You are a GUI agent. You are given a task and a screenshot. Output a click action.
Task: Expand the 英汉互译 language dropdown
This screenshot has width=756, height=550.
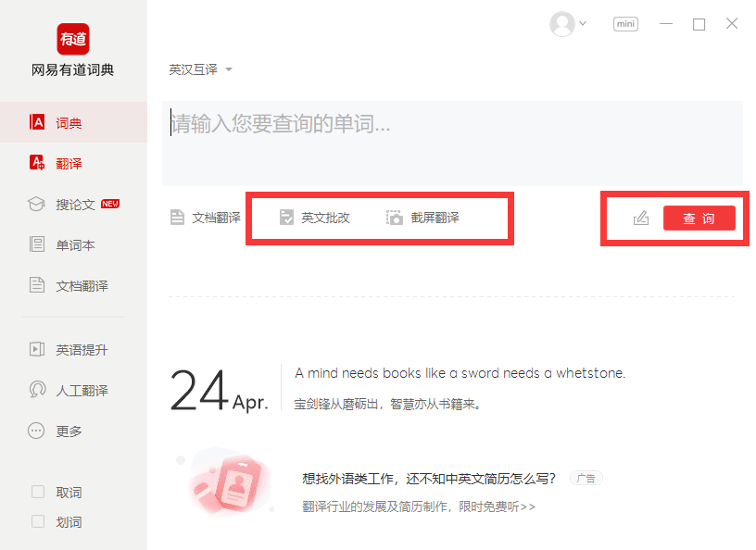point(200,69)
